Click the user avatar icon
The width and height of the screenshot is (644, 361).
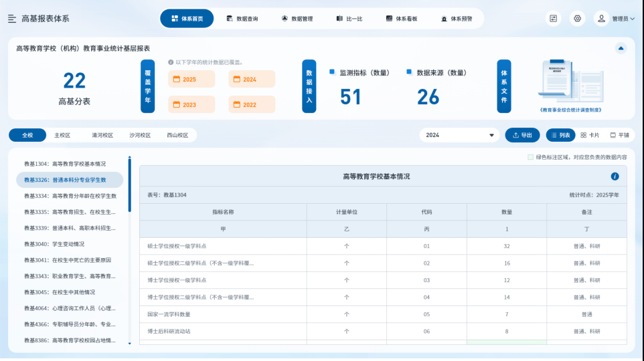pos(601,19)
